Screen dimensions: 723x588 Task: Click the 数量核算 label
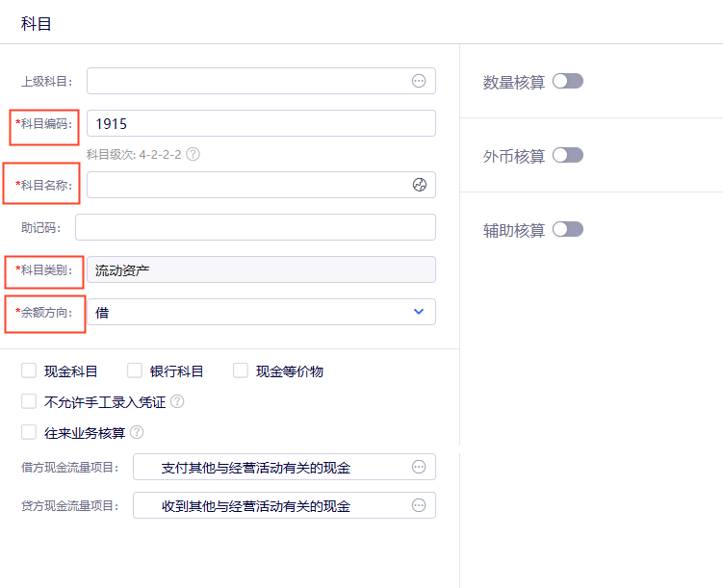pos(514,83)
